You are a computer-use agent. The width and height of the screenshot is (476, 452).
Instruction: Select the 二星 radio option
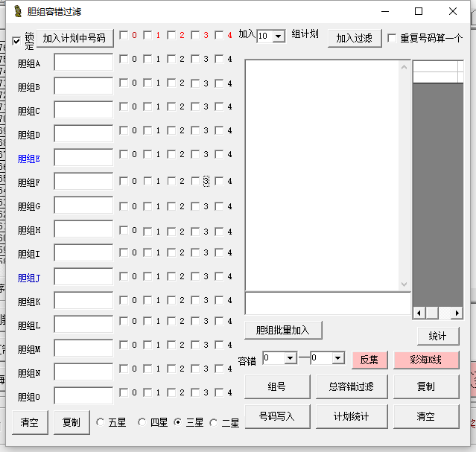[x=214, y=423]
